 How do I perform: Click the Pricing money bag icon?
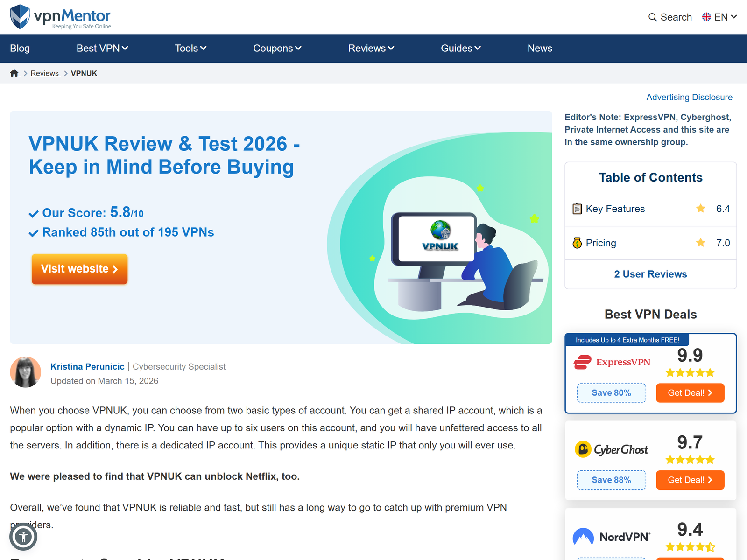(577, 243)
